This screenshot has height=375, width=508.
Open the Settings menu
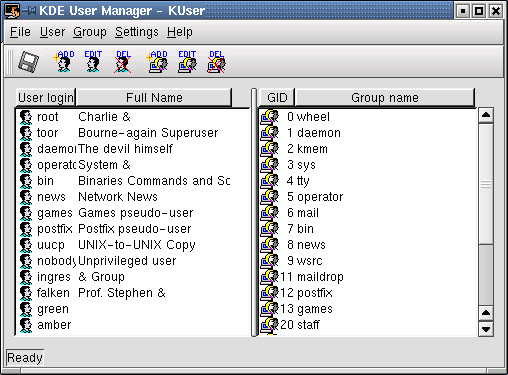[137, 32]
